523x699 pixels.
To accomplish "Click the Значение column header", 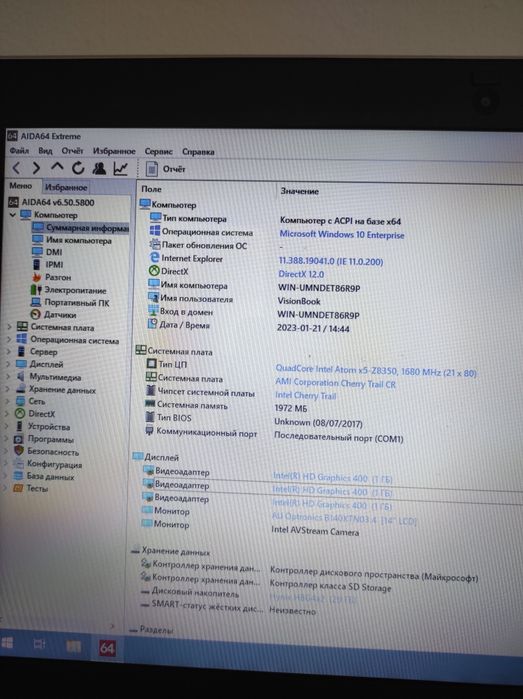I will 300,191.
